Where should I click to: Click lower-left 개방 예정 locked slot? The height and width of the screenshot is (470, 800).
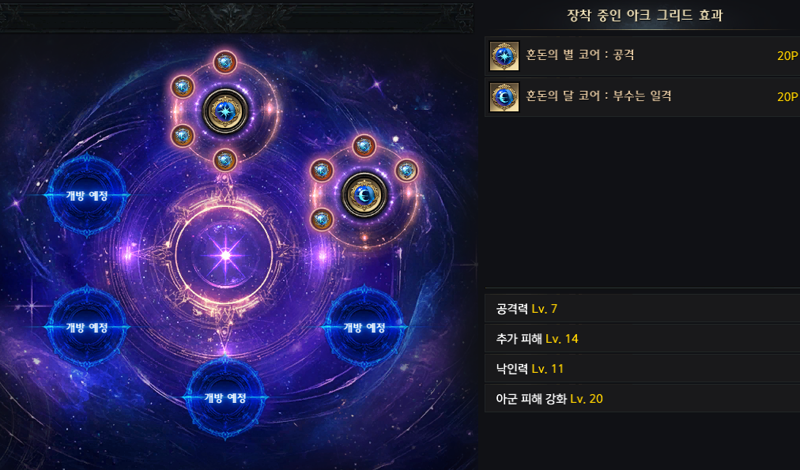click(87, 327)
